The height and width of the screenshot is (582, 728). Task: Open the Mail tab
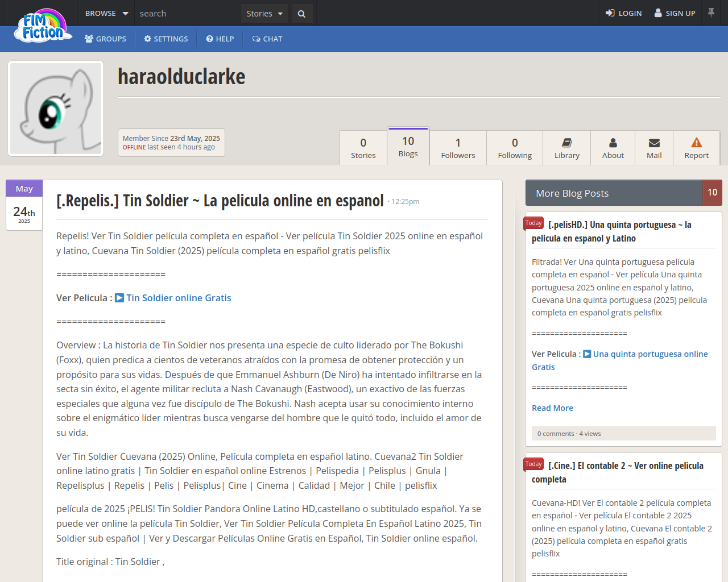(654, 148)
